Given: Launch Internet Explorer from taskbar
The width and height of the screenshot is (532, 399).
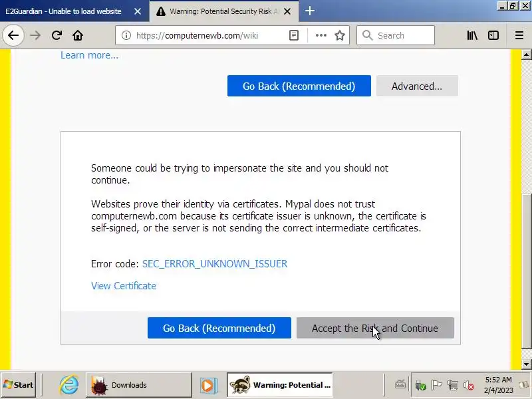Looking at the screenshot, I should pyautogui.click(x=69, y=385).
